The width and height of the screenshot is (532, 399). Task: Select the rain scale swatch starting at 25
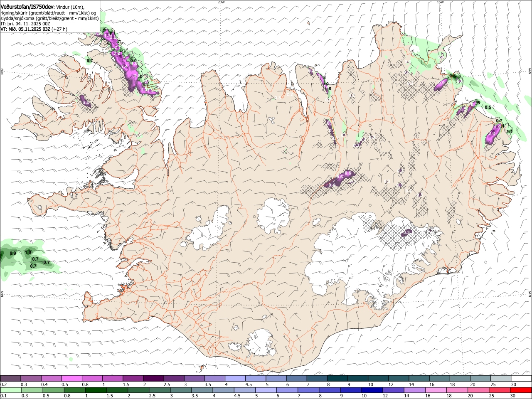[x=499, y=390]
